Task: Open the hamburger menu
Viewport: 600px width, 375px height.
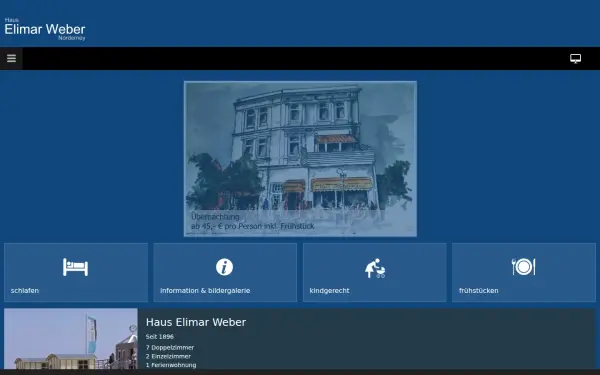Action: pos(11,58)
